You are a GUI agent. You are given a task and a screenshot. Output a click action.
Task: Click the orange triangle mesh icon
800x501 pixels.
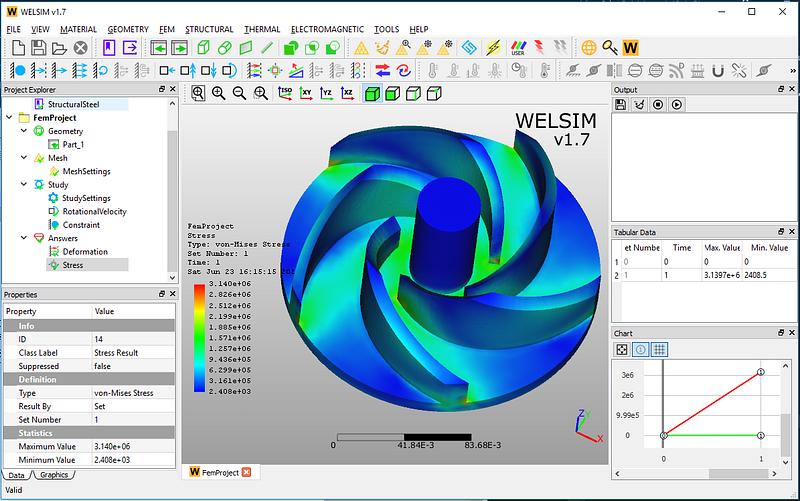pyautogui.click(x=361, y=48)
